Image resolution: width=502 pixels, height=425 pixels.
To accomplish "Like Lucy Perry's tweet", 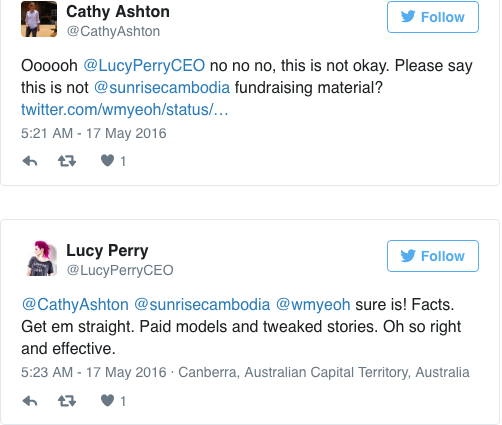I will 107,400.
